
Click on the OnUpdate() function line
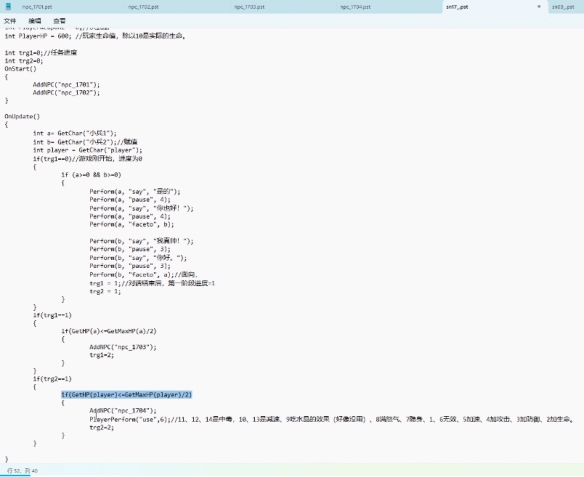(22, 117)
